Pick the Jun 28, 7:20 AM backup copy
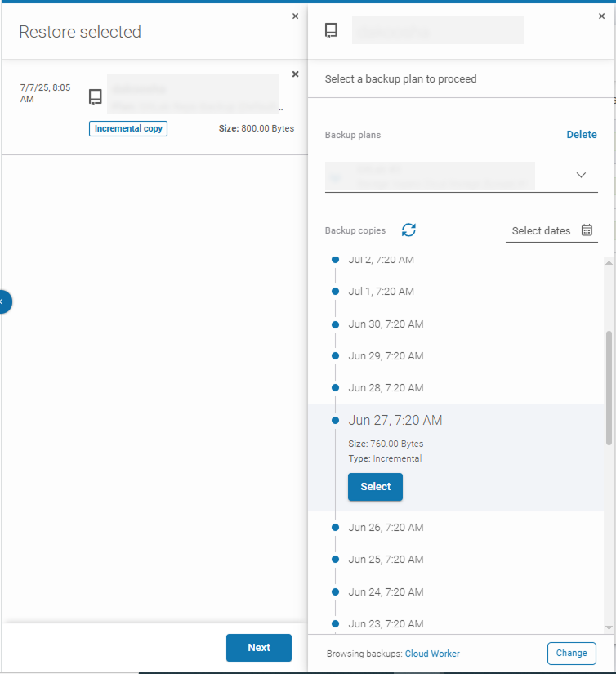 click(x=386, y=388)
